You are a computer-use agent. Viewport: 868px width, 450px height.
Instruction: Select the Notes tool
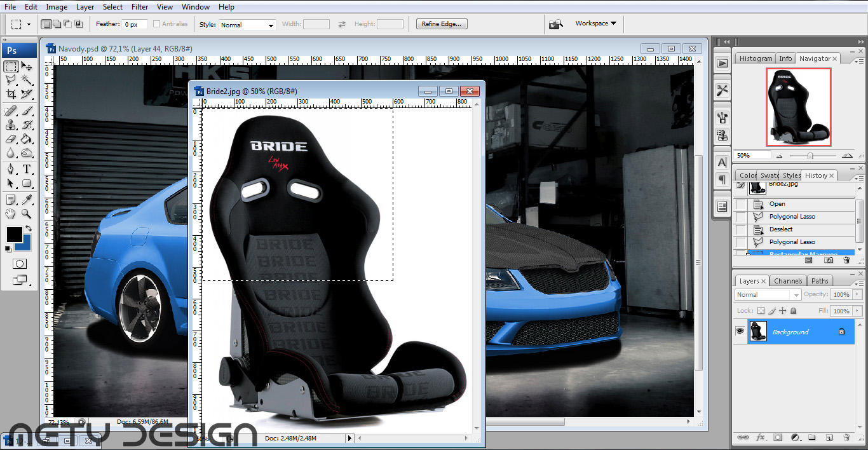pyautogui.click(x=11, y=200)
